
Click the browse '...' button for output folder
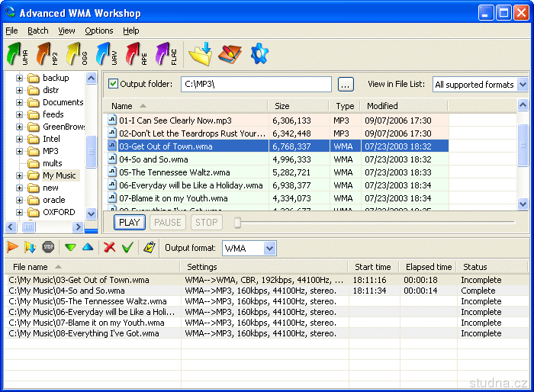(346, 84)
